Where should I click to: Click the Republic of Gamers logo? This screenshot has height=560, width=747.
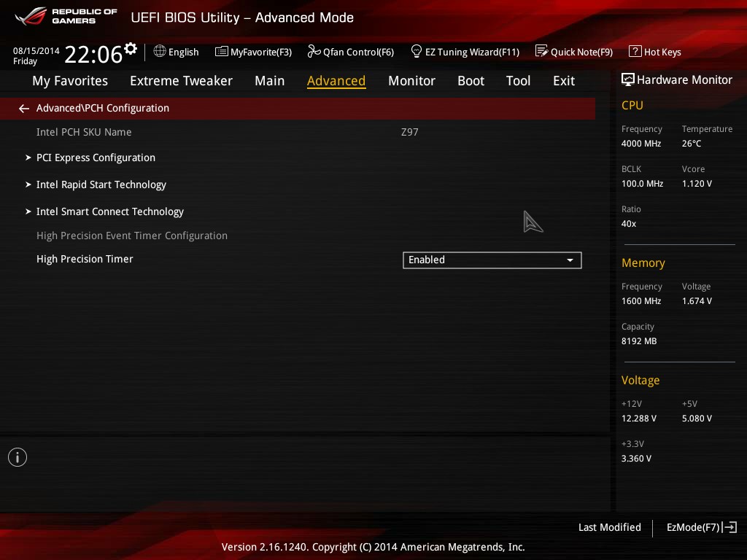tap(66, 16)
